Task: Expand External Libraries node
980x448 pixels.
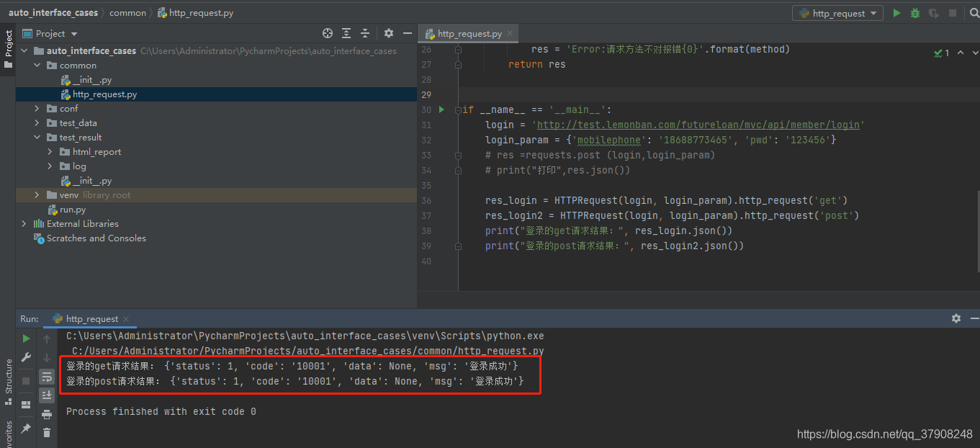Action: pos(24,224)
